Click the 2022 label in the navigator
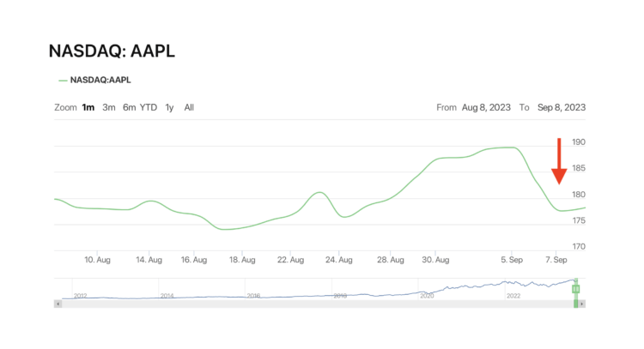Image resolution: width=644 pixels, height=349 pixels. coord(513,296)
